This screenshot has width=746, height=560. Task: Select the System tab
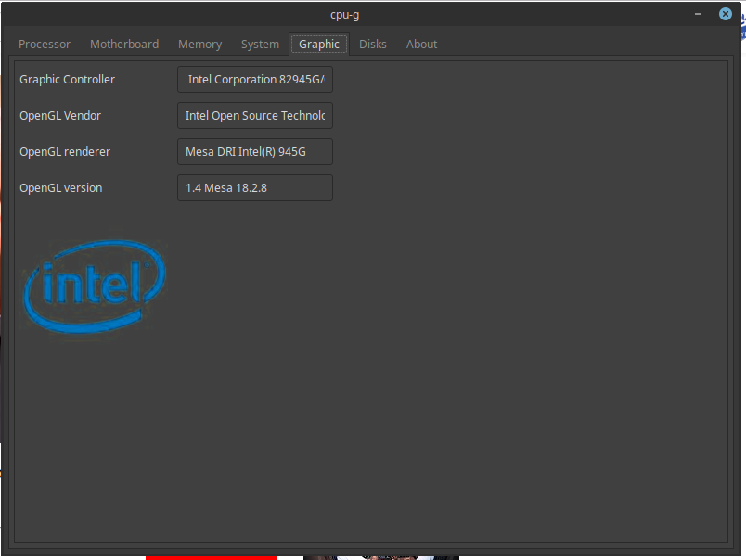tap(260, 45)
